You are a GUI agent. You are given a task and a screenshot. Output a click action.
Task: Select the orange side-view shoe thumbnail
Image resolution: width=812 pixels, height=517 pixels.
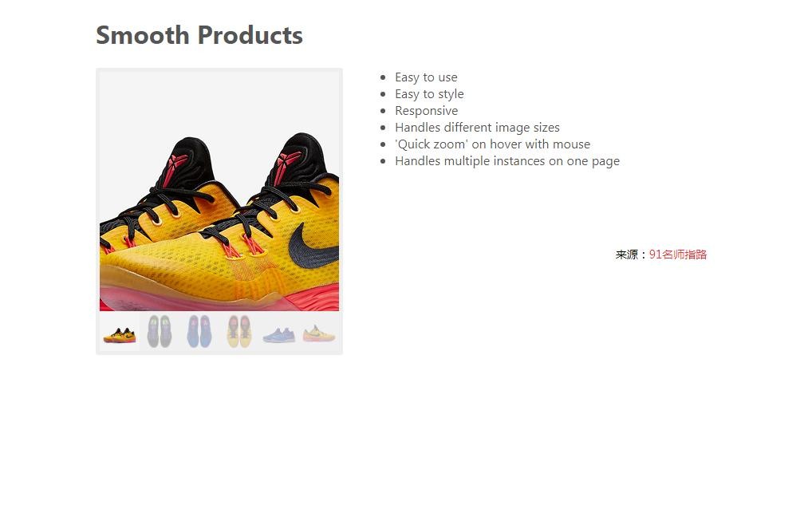120,332
